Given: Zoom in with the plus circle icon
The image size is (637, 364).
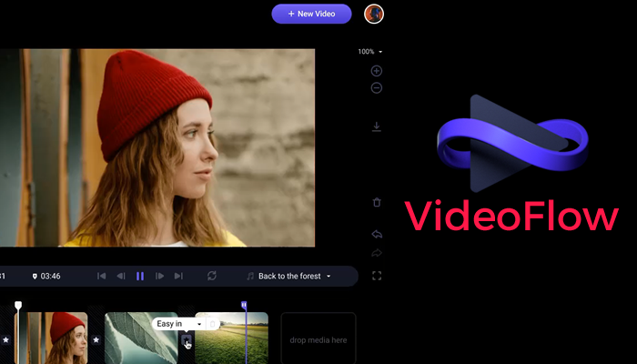Looking at the screenshot, I should [x=377, y=71].
